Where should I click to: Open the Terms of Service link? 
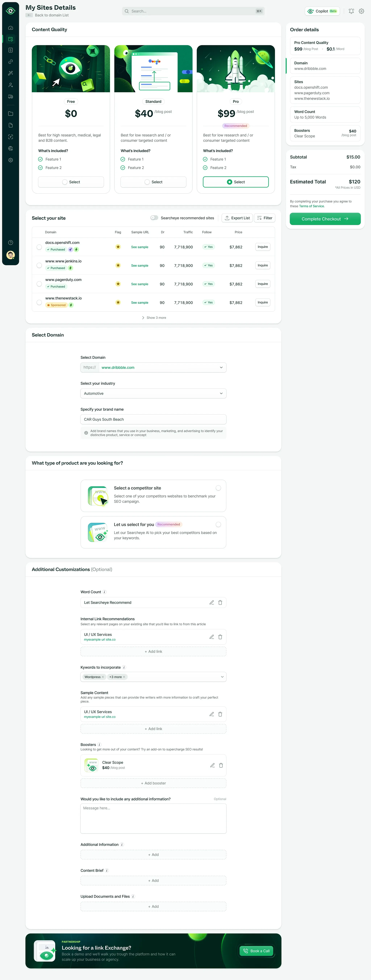[312, 206]
